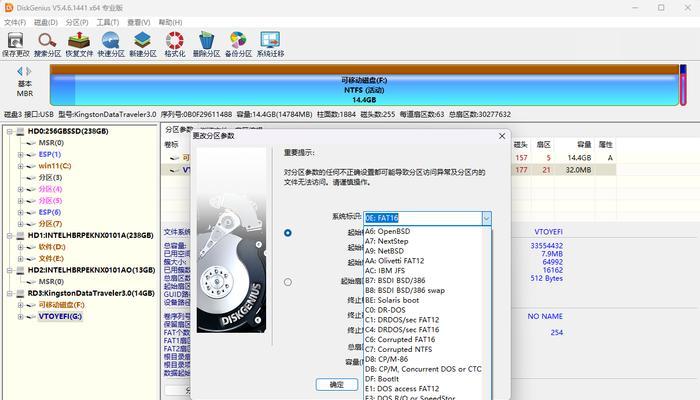Click the 磁头 column header
The width and height of the screenshot is (700, 400).
[520, 145]
